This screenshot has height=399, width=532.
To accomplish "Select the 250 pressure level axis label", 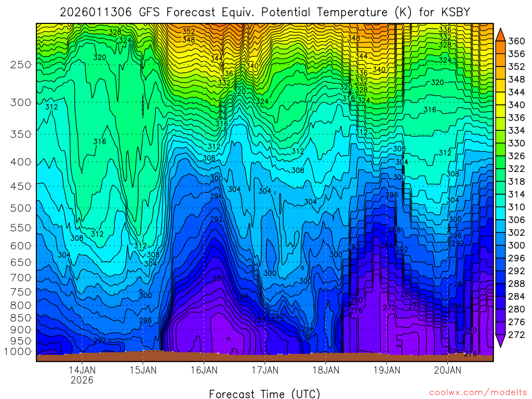I will 21,64.
